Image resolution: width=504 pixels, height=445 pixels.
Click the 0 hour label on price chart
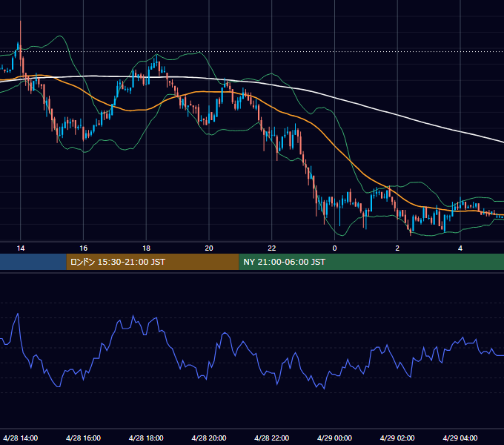click(334, 248)
